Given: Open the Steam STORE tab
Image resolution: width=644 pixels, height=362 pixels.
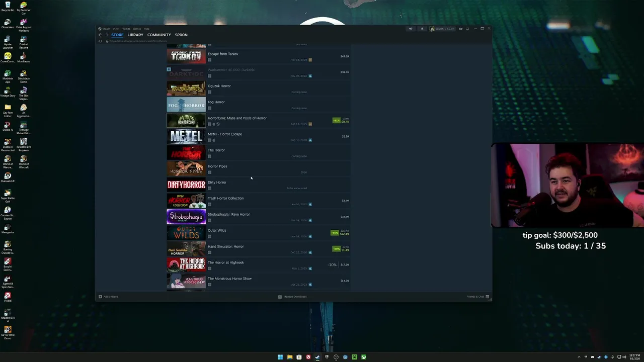Looking at the screenshot, I should click(117, 35).
